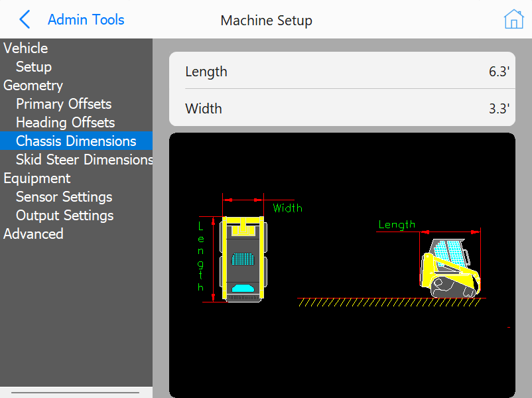Select Chassis Dimensions in the sidebar
Viewport: 532px width, 398px height.
(76, 141)
